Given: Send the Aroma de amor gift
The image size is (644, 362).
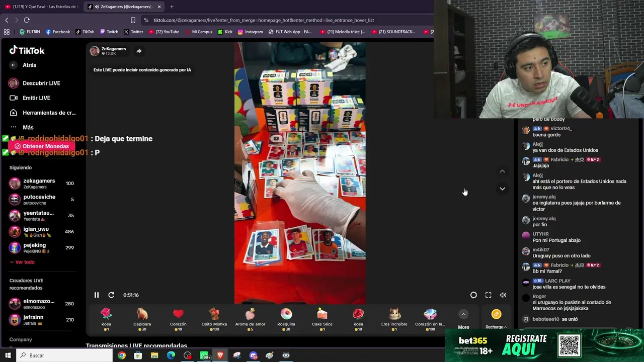Looking at the screenshot, I should (250, 319).
